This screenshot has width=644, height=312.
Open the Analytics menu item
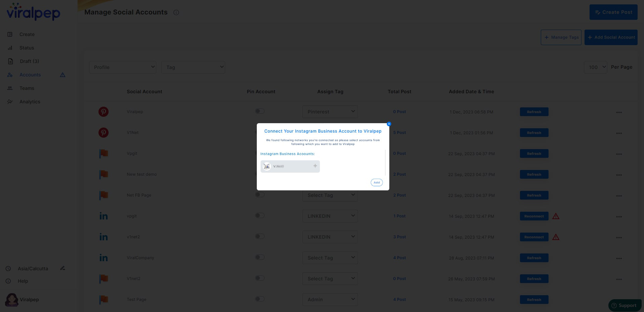30,102
